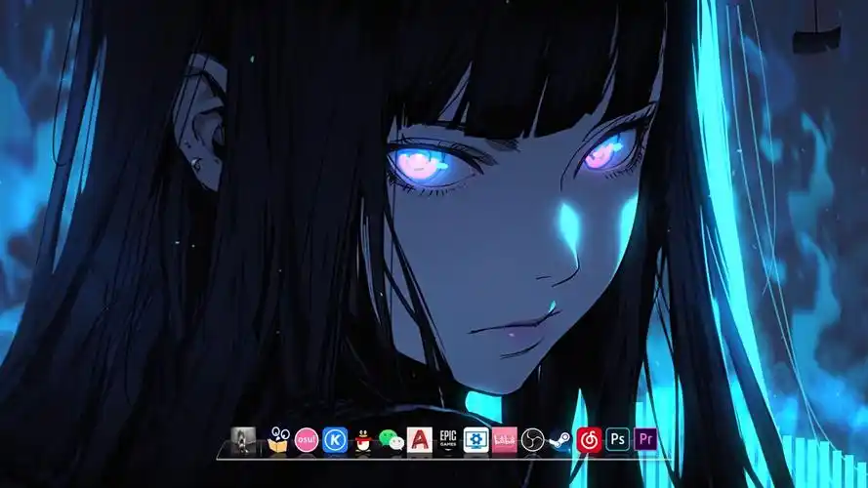Launch the pink osu! game icon

point(307,440)
